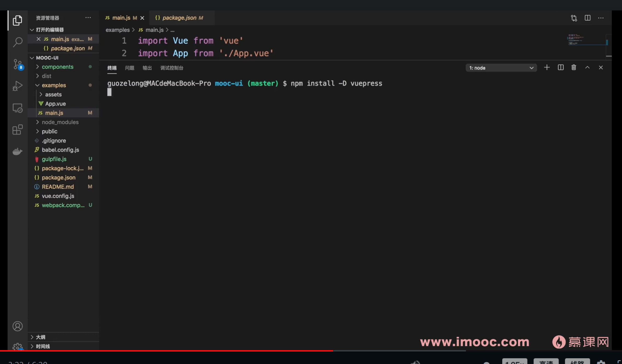Viewport: 622px width, 364px height.
Task: Open gulpfile.js in the explorer
Action: pos(54,159)
